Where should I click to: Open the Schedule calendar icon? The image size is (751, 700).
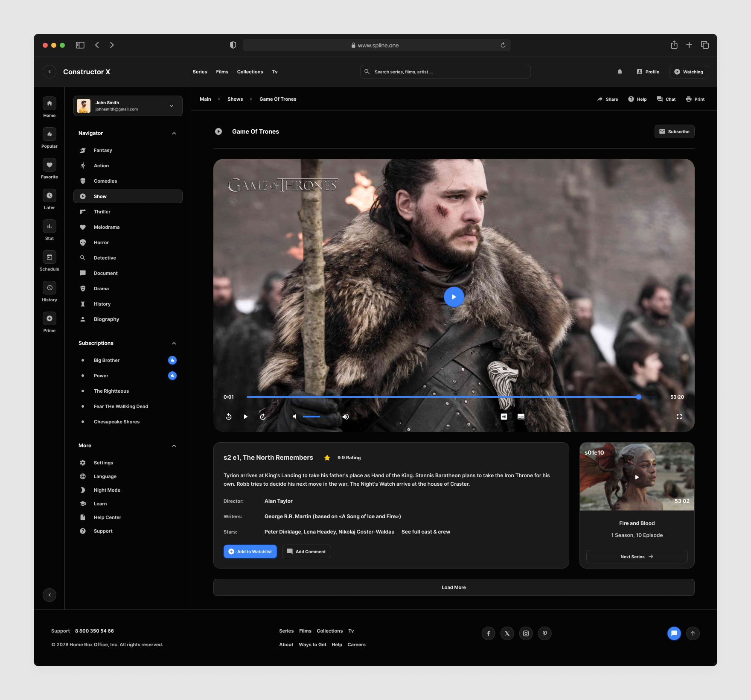tap(49, 257)
